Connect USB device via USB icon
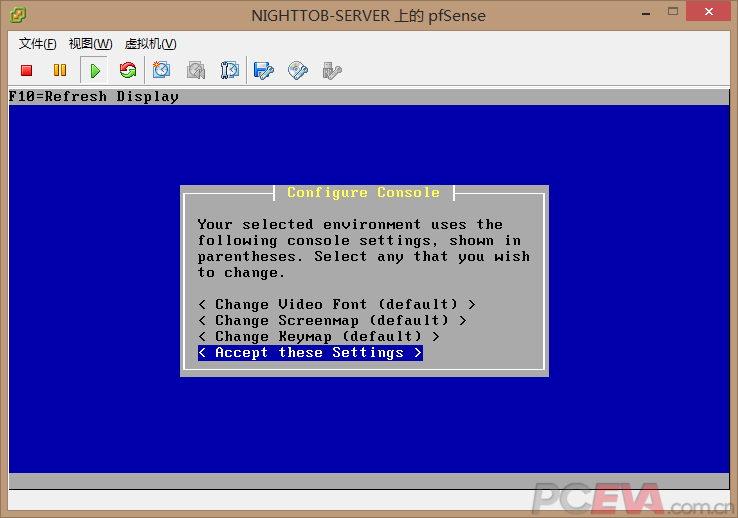The width and height of the screenshot is (738, 518). (332, 70)
